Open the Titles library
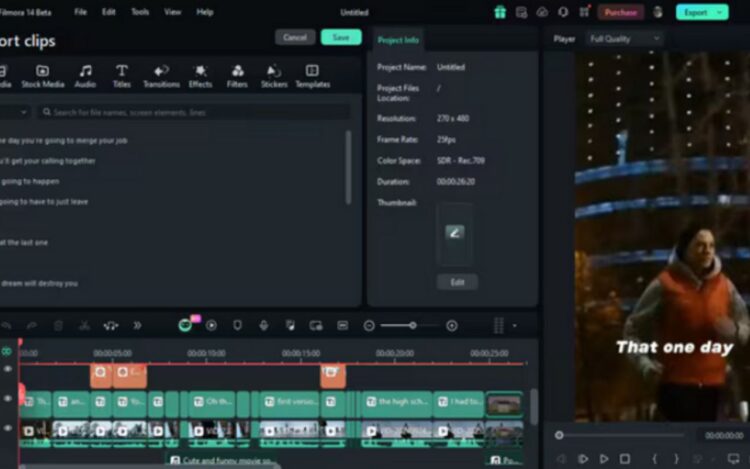 [x=121, y=76]
